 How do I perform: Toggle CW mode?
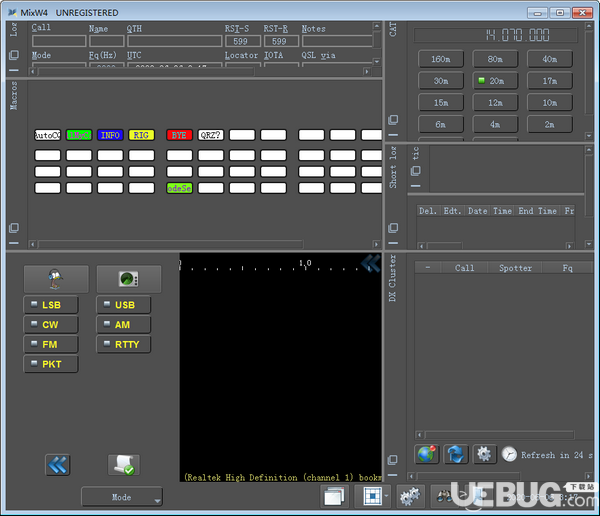(51, 325)
